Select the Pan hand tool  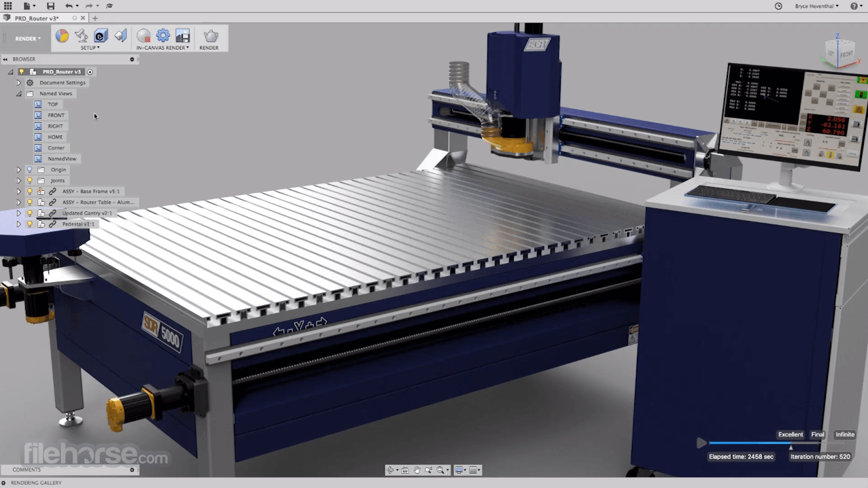point(417,470)
